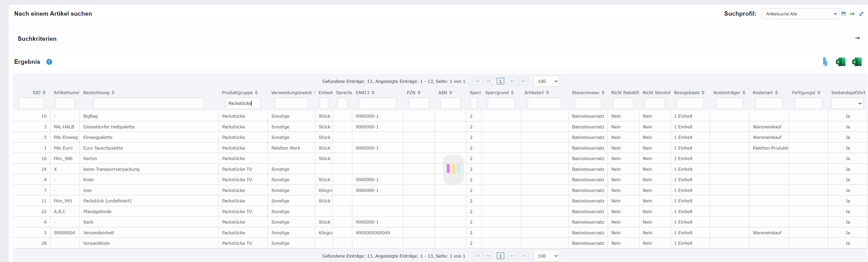
Task: Open the Suchprofil dropdown
Action: [800, 14]
